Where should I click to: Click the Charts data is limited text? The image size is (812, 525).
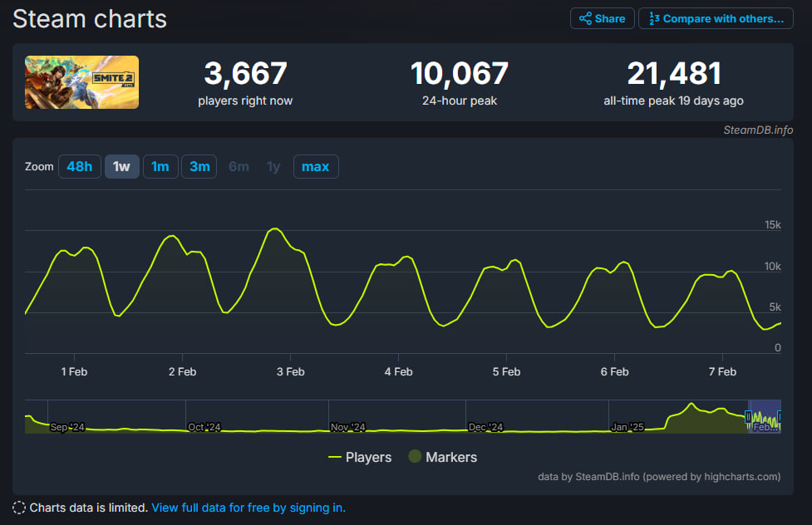pyautogui.click(x=89, y=508)
